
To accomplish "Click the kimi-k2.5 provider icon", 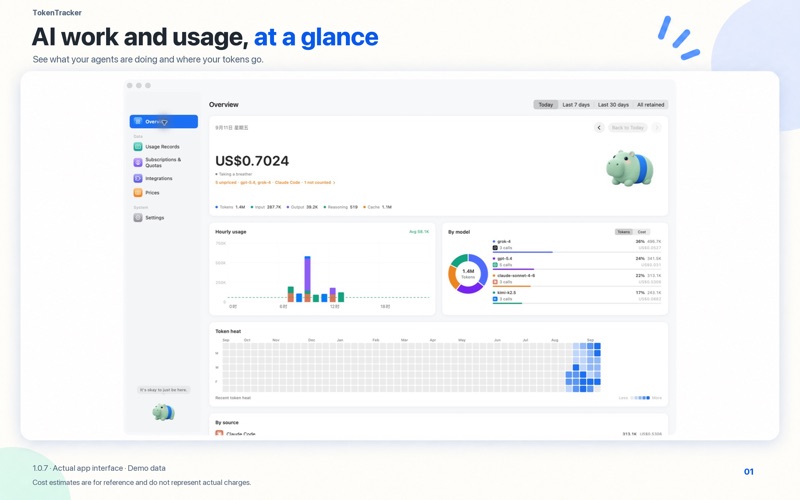I will pos(495,299).
